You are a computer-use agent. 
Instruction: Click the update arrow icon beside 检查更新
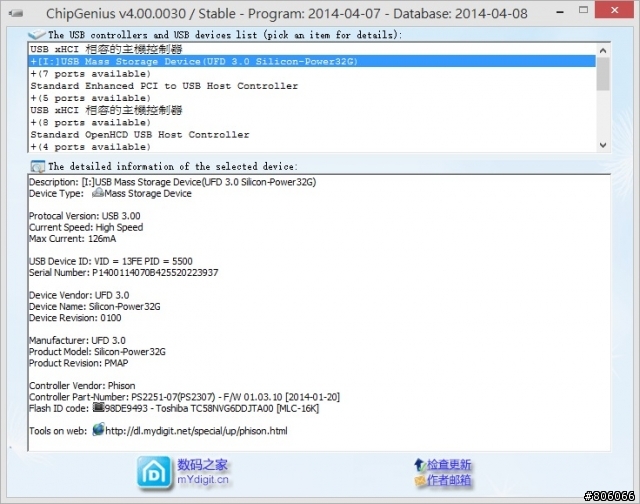420,465
